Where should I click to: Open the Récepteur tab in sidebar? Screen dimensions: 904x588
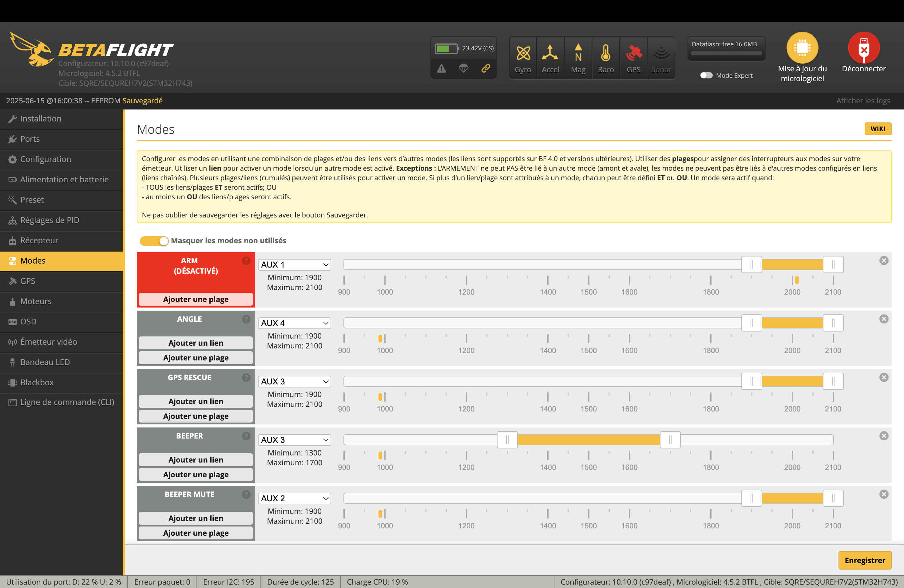pyautogui.click(x=39, y=240)
